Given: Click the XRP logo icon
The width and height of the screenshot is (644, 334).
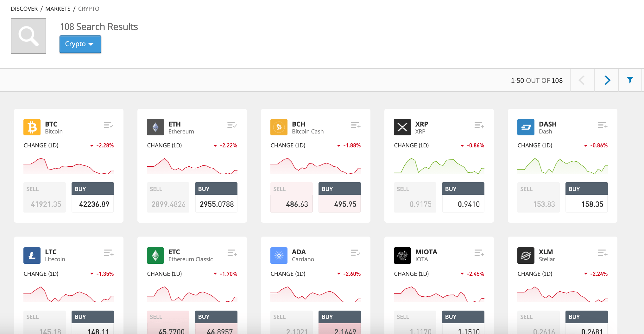Looking at the screenshot, I should [x=402, y=127].
